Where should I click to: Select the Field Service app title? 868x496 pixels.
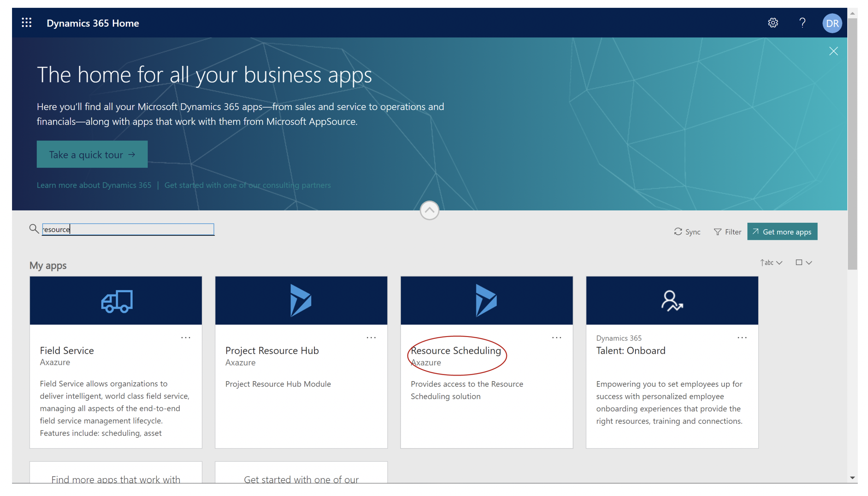67,351
